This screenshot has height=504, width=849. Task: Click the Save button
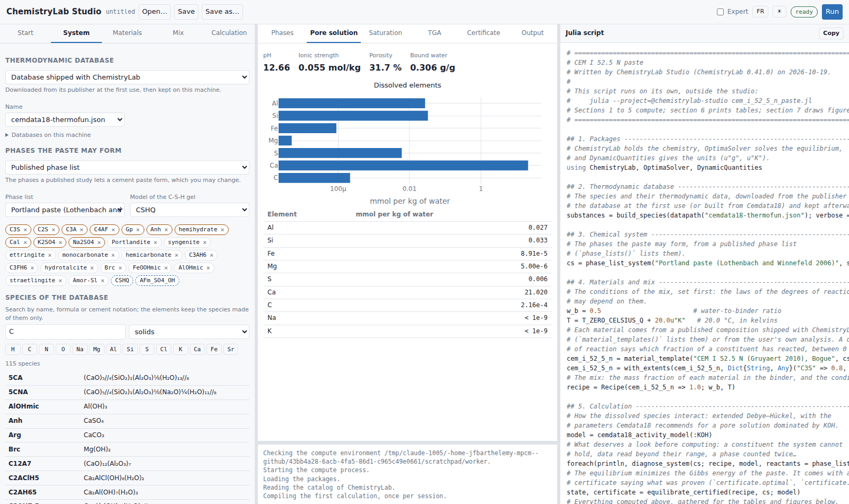pos(186,12)
